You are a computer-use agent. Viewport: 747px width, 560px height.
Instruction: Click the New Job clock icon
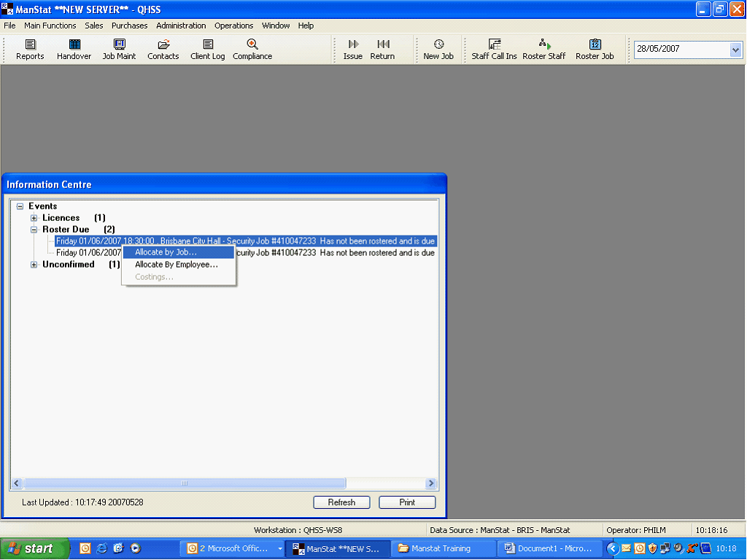click(438, 45)
